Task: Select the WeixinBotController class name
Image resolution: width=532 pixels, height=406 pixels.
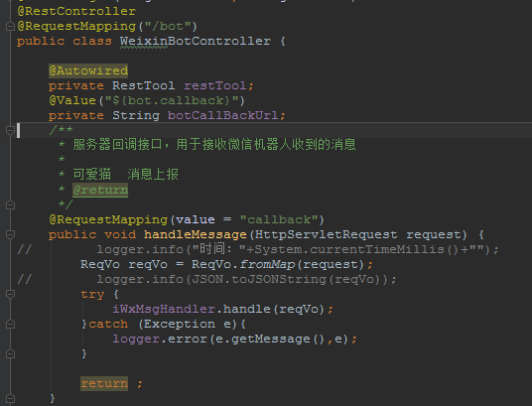Action: 196,41
